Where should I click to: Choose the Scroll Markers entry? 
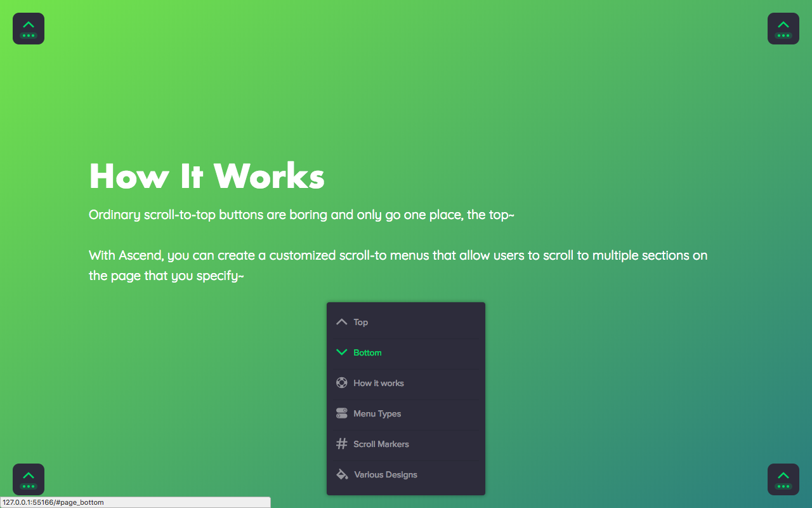[x=406, y=444]
